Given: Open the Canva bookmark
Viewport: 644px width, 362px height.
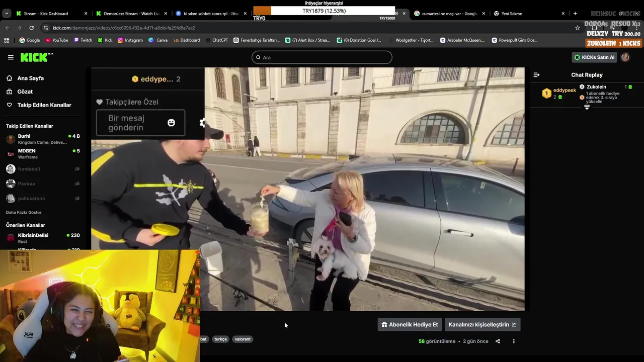Looking at the screenshot, I should [x=158, y=40].
